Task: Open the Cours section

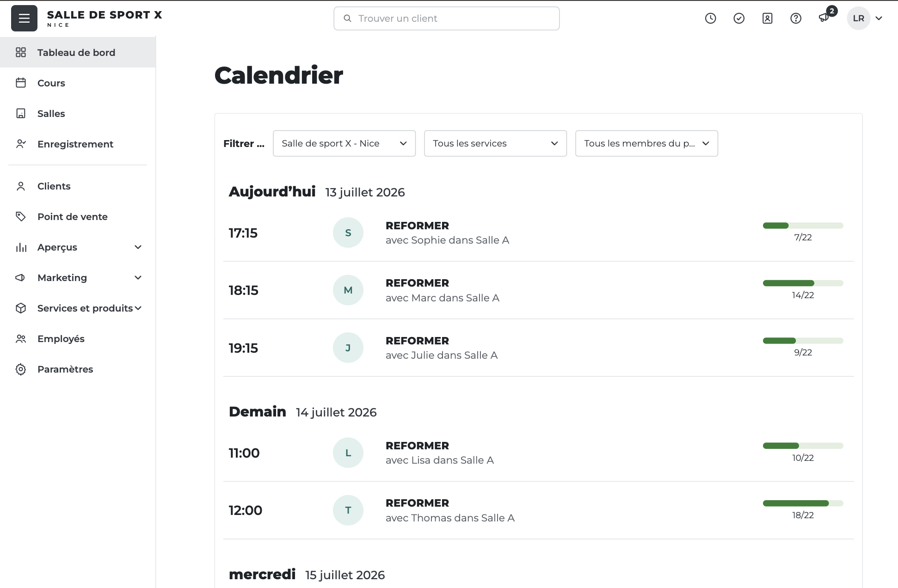Action: pos(78,83)
